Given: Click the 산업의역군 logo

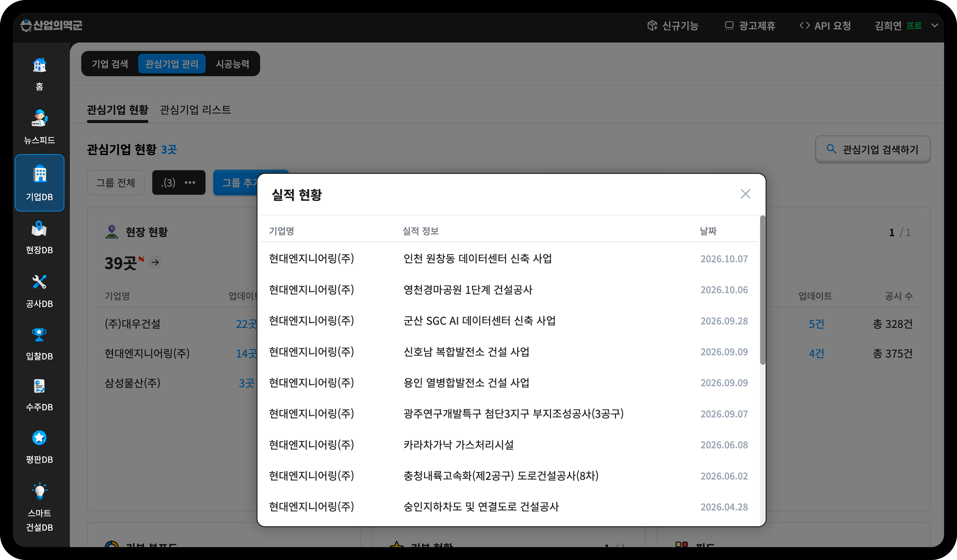Looking at the screenshot, I should [51, 26].
